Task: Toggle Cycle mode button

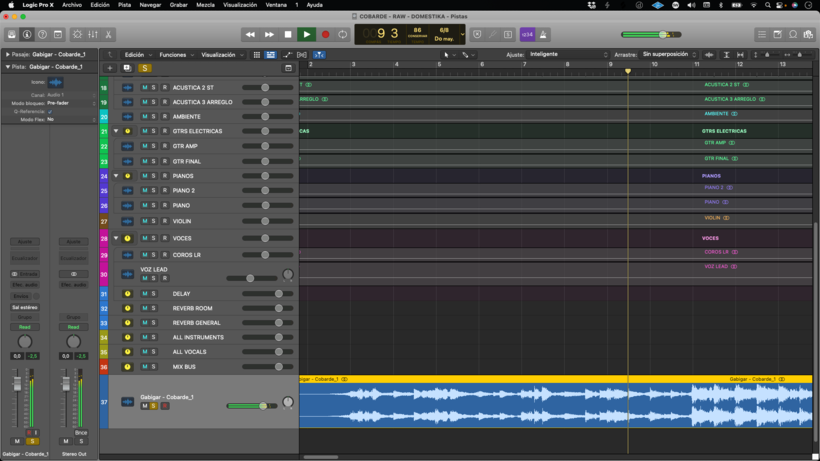Action: tap(343, 34)
